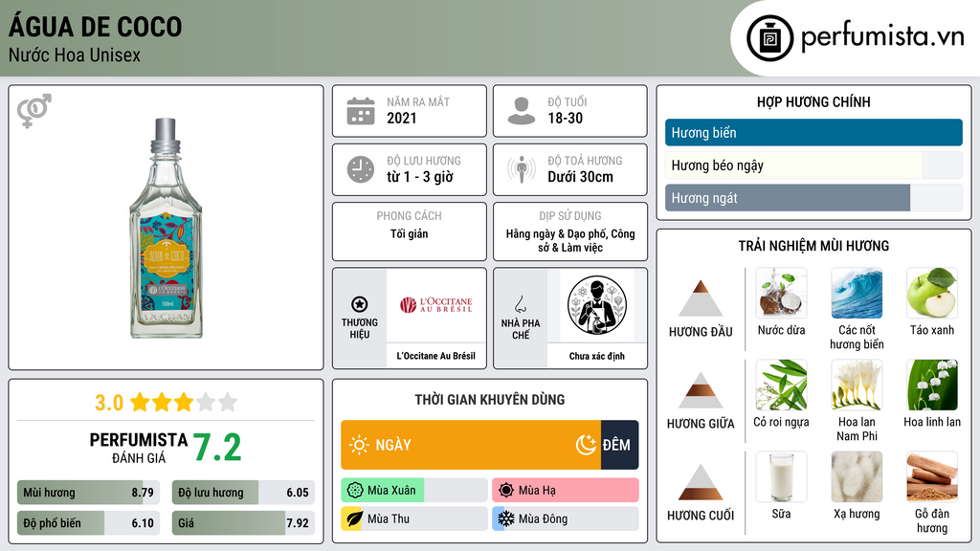Image resolution: width=980 pixels, height=551 pixels.
Task: Click the Hương cuối pyramid icon
Action: click(x=701, y=482)
